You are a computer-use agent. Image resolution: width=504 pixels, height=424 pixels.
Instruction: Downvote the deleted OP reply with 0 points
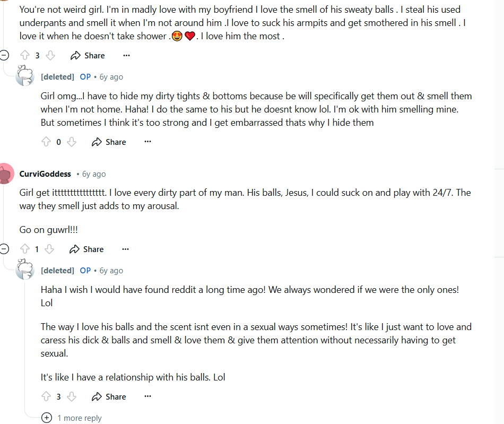[72, 142]
